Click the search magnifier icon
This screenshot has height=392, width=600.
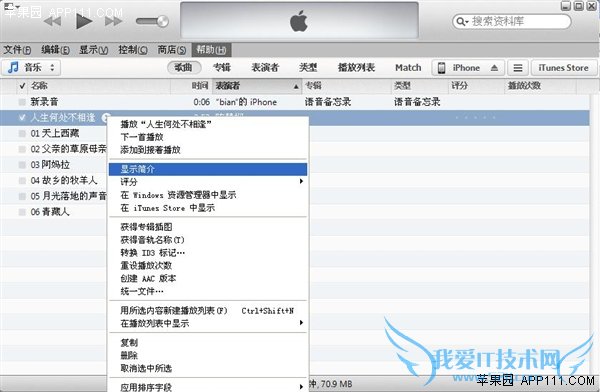[x=461, y=21]
